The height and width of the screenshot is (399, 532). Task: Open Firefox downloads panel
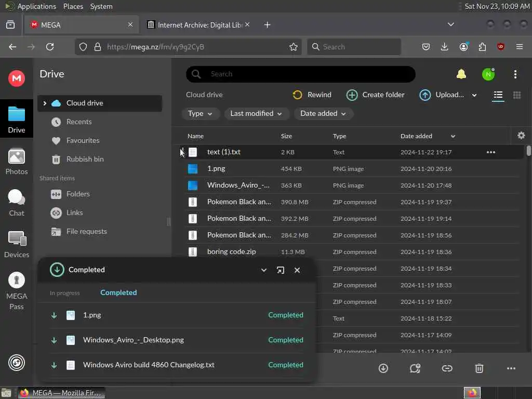pos(444,47)
